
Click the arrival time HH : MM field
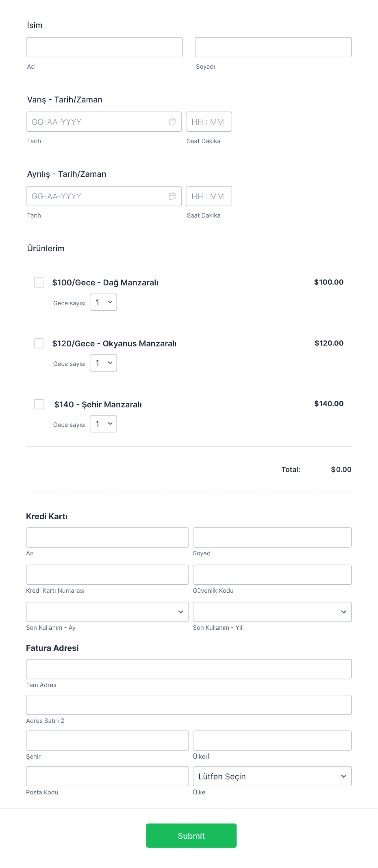[x=209, y=122]
